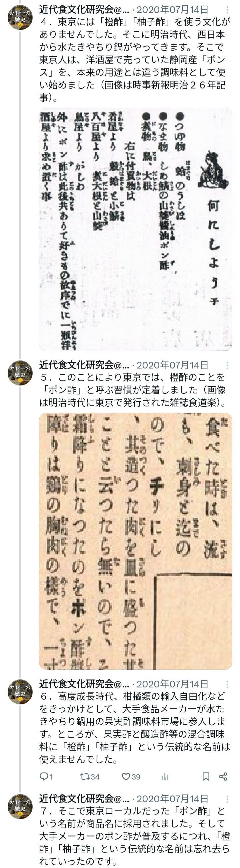Open the 時事新報 newspaper clipping image
Viewport: 240px width, 868px height.
pos(135,229)
